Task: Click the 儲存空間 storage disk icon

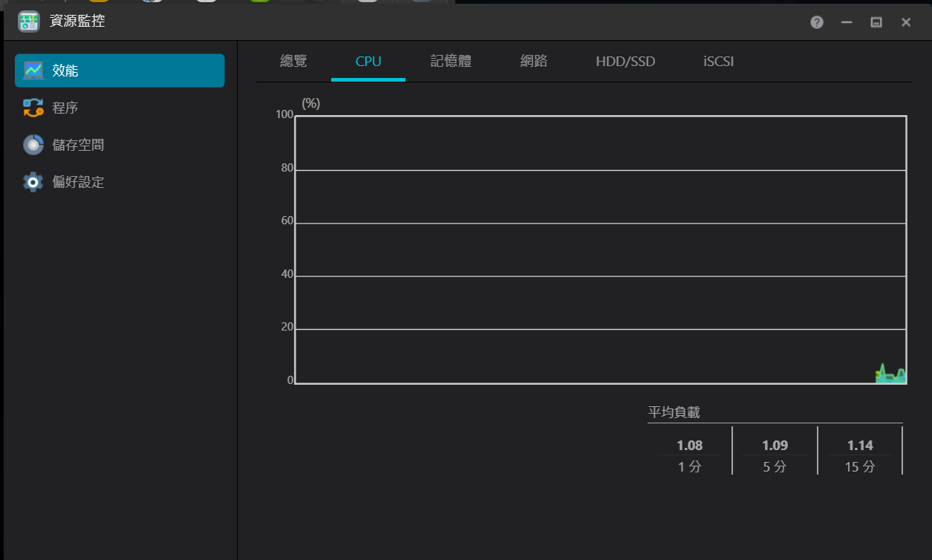Action: point(33,145)
